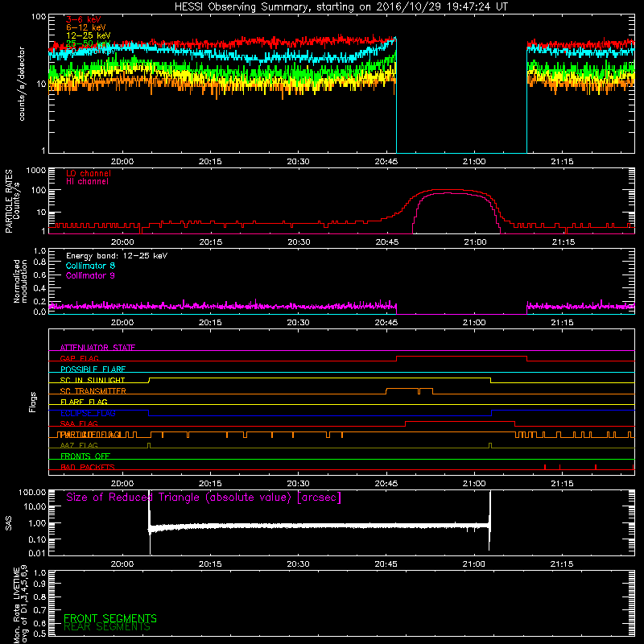Click the FRONTS_OFF flag label

85,456
